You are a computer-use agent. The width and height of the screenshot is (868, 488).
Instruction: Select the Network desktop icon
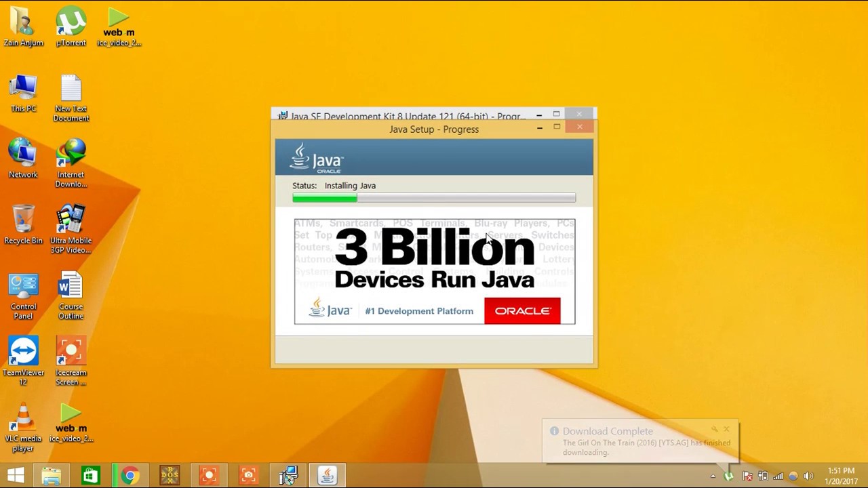23,159
